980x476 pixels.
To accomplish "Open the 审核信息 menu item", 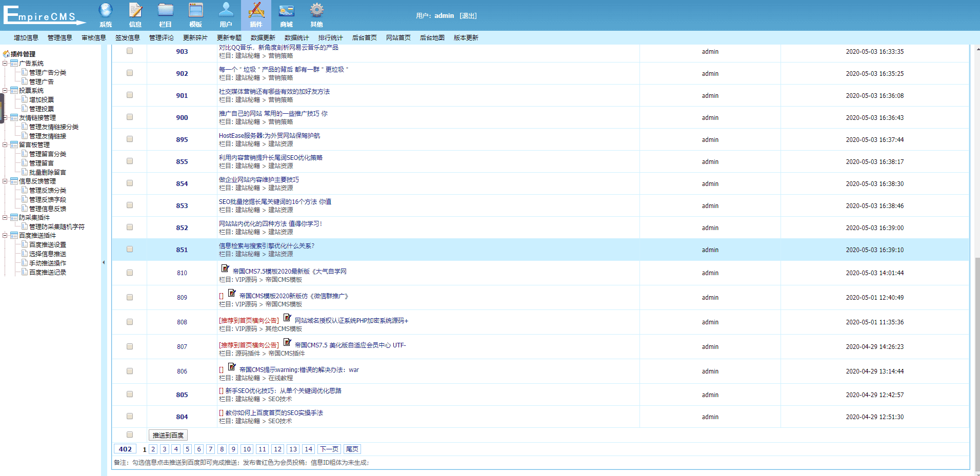I will pyautogui.click(x=94, y=38).
